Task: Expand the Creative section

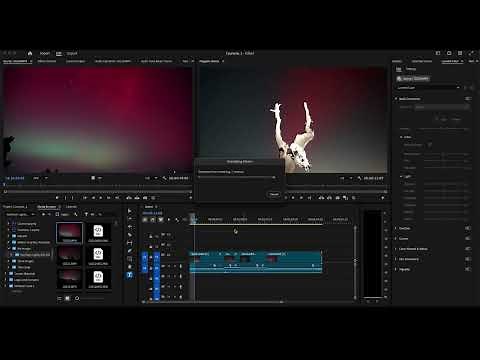Action: pyautogui.click(x=396, y=228)
